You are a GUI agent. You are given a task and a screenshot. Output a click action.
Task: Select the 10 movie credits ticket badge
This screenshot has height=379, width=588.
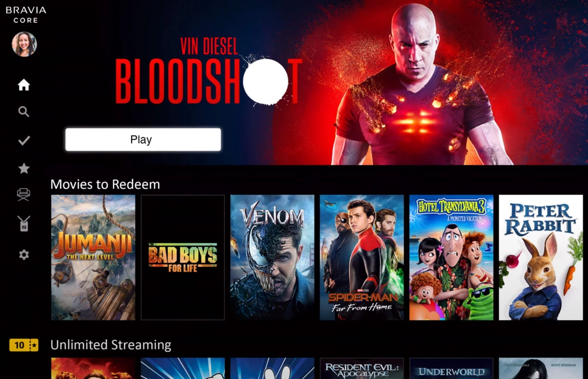24,345
